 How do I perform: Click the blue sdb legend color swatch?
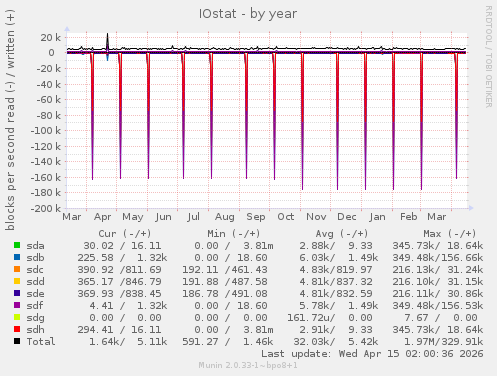(17, 257)
